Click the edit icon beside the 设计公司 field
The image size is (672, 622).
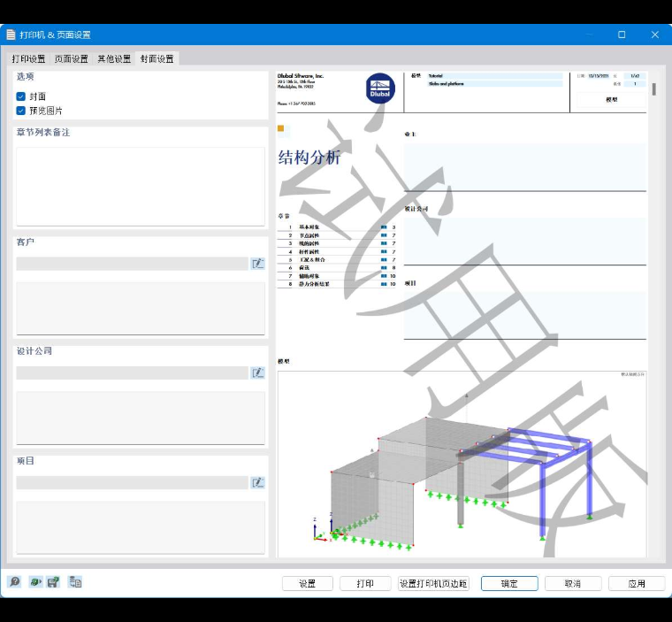[257, 372]
